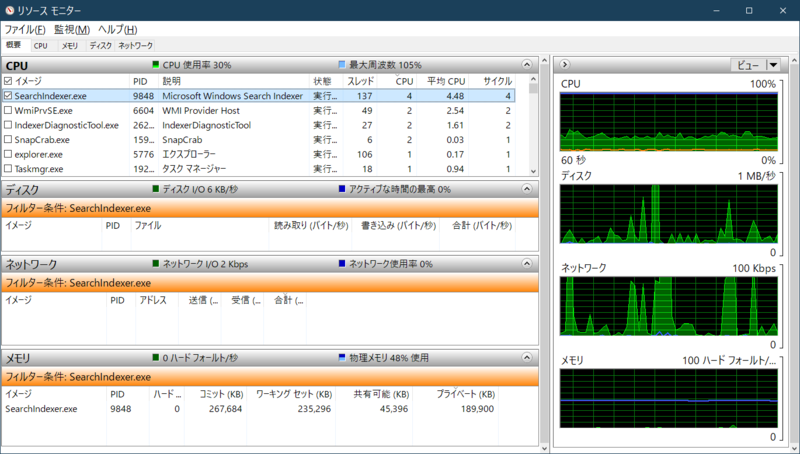The image size is (800, 454).
Task: Sort CPU table by サイクル column
Action: [497, 81]
